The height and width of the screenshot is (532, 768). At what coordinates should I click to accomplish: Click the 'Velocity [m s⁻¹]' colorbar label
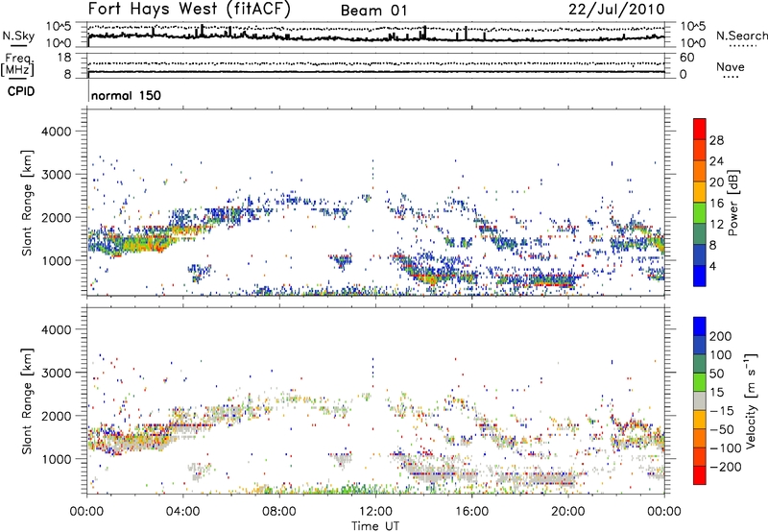pos(751,401)
